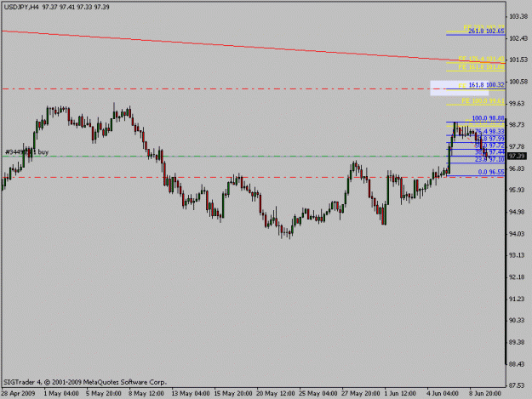Select the 61.8 97.99 Fibonacci level label
Image resolution: width=532 pixels, height=399 pixels.
(489, 139)
